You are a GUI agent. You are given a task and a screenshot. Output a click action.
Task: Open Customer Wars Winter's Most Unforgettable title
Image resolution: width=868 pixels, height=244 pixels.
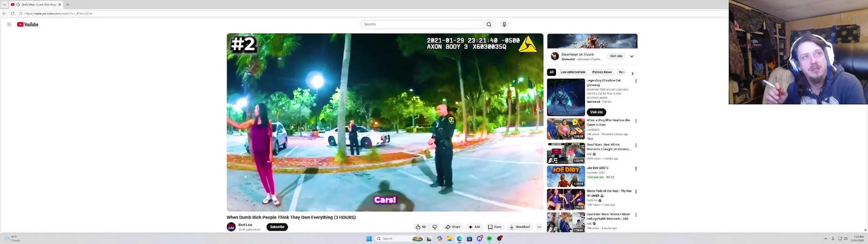click(608, 217)
